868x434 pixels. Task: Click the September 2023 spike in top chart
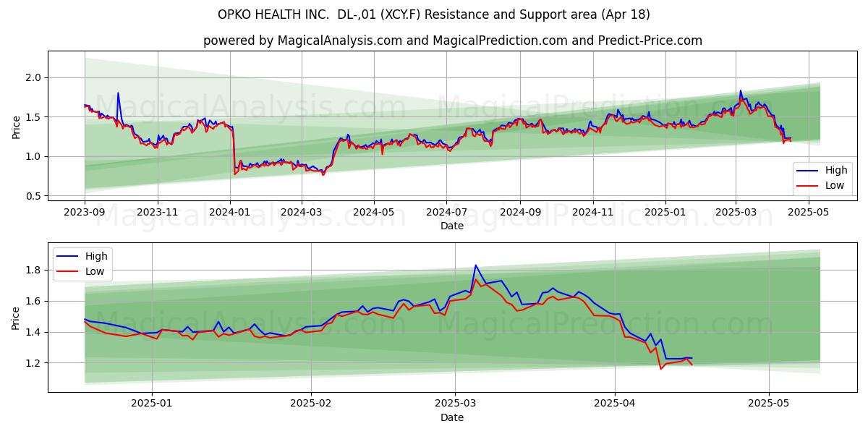[x=118, y=93]
